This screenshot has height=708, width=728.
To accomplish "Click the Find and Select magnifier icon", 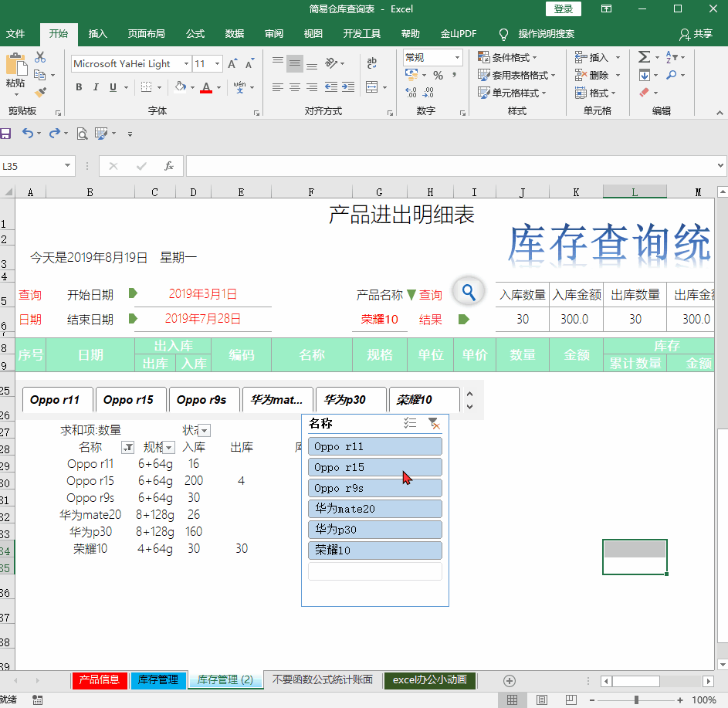I will click(672, 75).
